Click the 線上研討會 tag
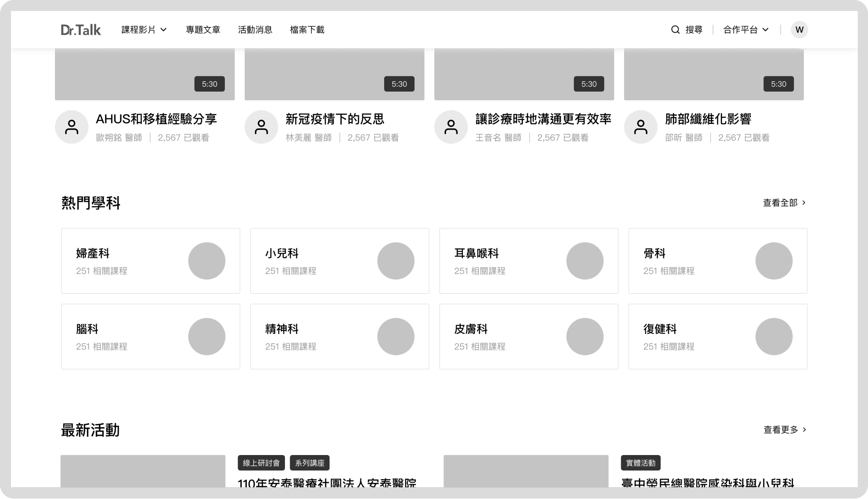Screen dimensions: 868x499 pyautogui.click(x=261, y=463)
